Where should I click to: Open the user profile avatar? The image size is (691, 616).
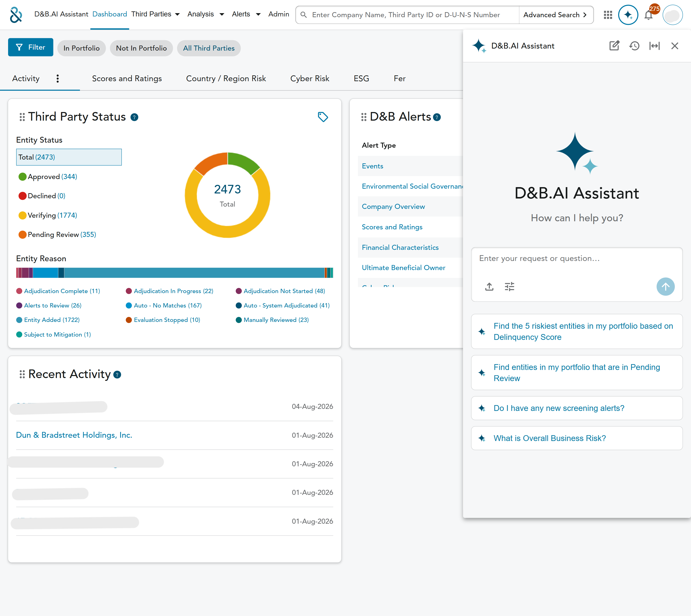672,15
